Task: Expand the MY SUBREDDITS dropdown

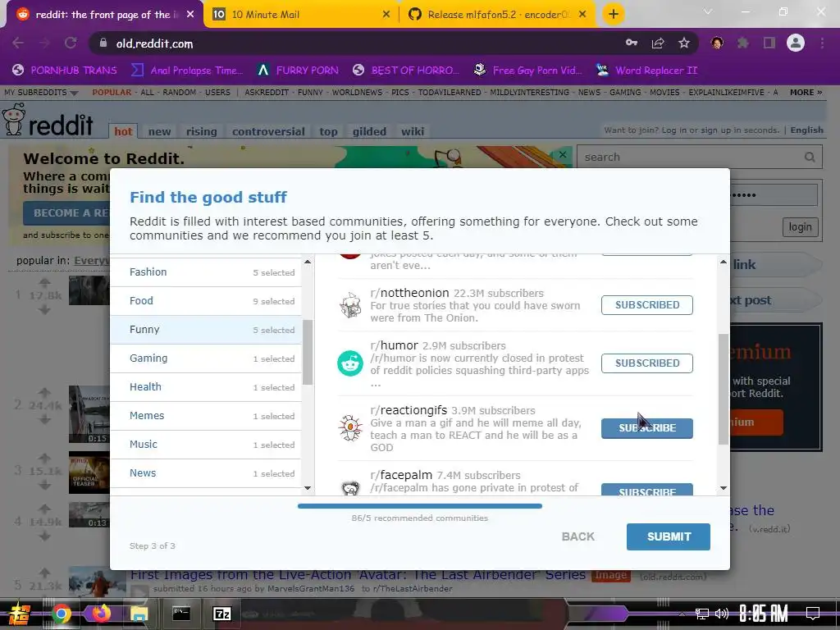Action: (x=41, y=92)
